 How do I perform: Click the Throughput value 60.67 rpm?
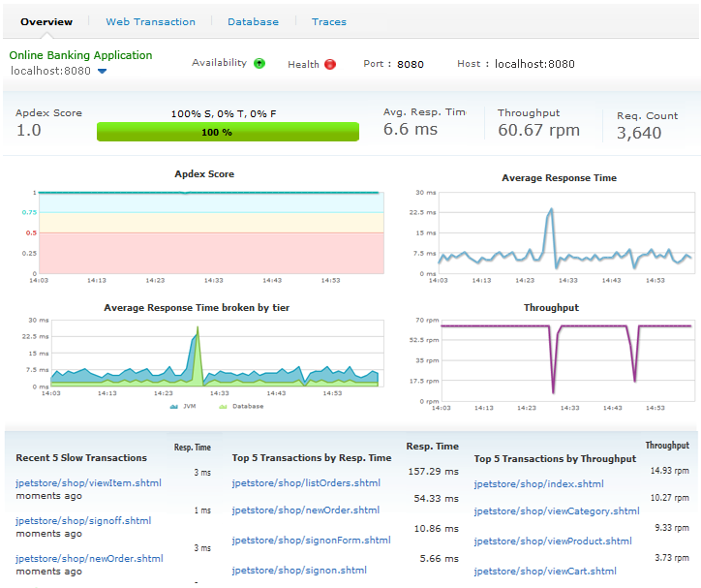tap(538, 130)
